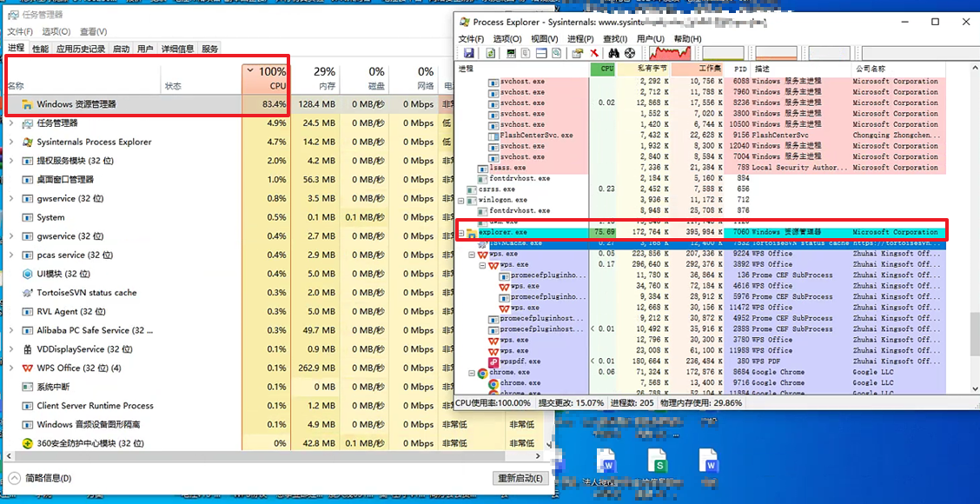This screenshot has height=504, width=980.
Task: Click the TortoiseSVN status cache turtle icon
Action: [27, 293]
